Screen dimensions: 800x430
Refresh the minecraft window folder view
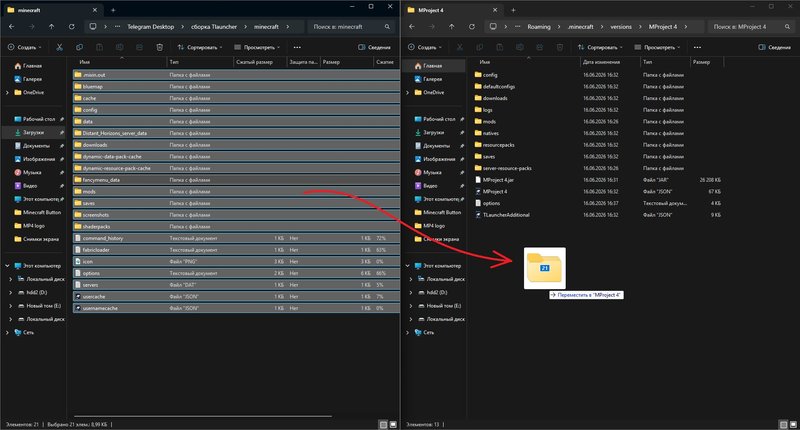click(71, 27)
